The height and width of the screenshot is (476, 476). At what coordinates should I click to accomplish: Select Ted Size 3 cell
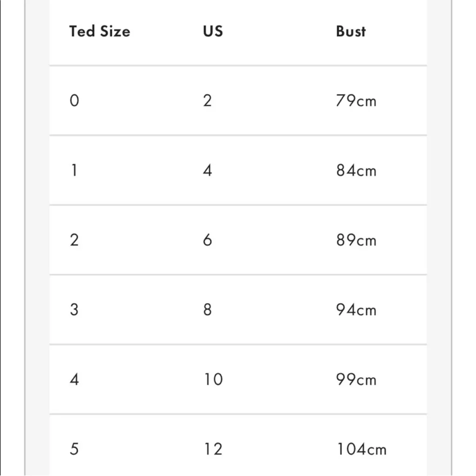pyautogui.click(x=74, y=310)
